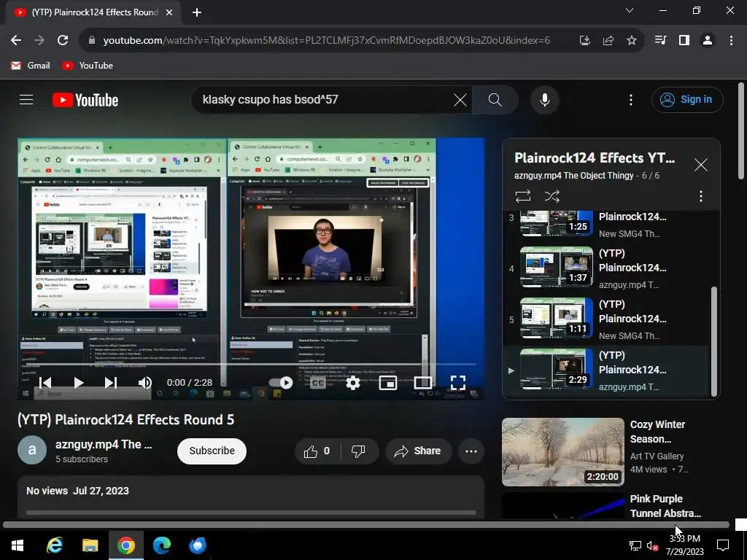Screen dimensions: 747x560
Task: Clear the search box text
Action: coord(460,99)
